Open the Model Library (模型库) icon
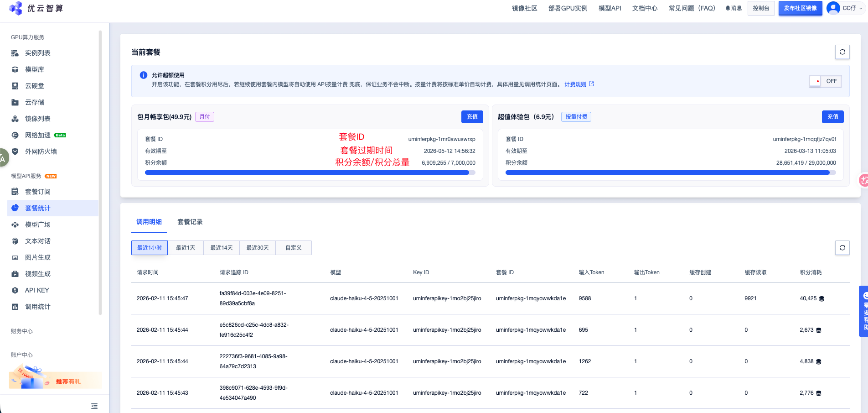Image resolution: width=868 pixels, height=413 pixels. (x=15, y=69)
